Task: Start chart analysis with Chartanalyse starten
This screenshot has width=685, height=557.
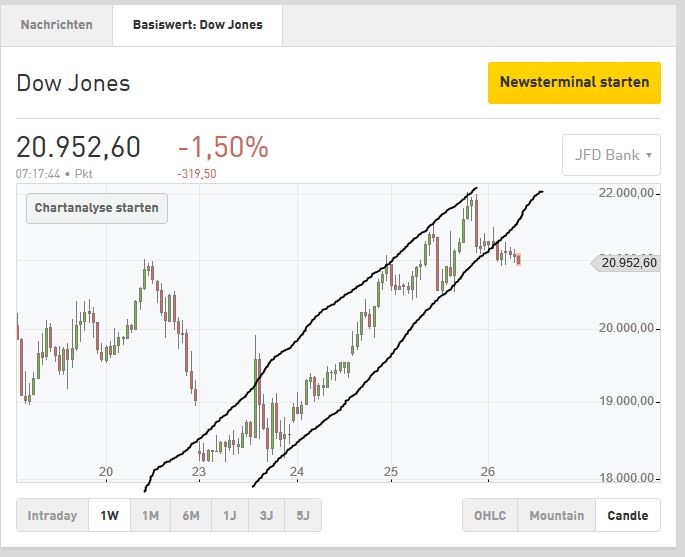Action: (97, 208)
